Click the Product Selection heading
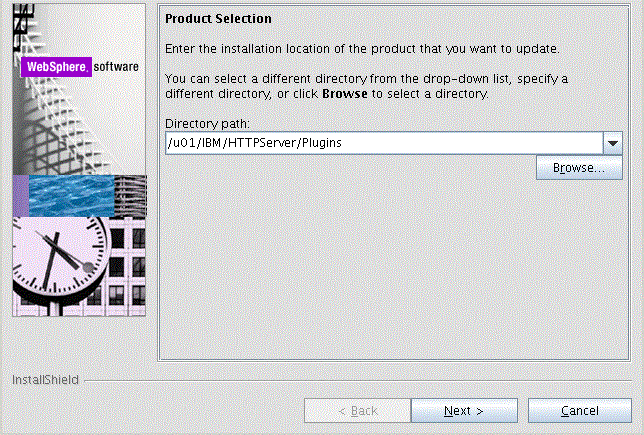This screenshot has height=435, width=644. click(218, 19)
